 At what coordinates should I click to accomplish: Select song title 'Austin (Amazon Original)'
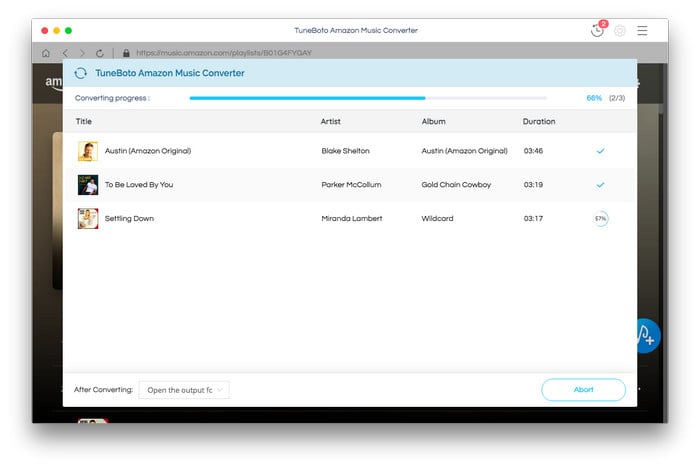click(148, 151)
